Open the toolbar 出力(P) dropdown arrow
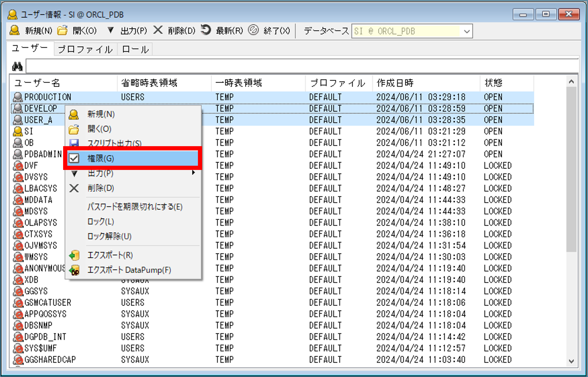Screen dimensions: 588x377 (111, 30)
